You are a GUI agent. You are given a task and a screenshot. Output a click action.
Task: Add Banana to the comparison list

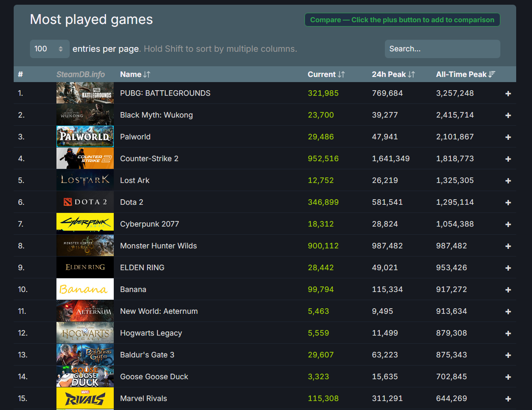tap(508, 290)
